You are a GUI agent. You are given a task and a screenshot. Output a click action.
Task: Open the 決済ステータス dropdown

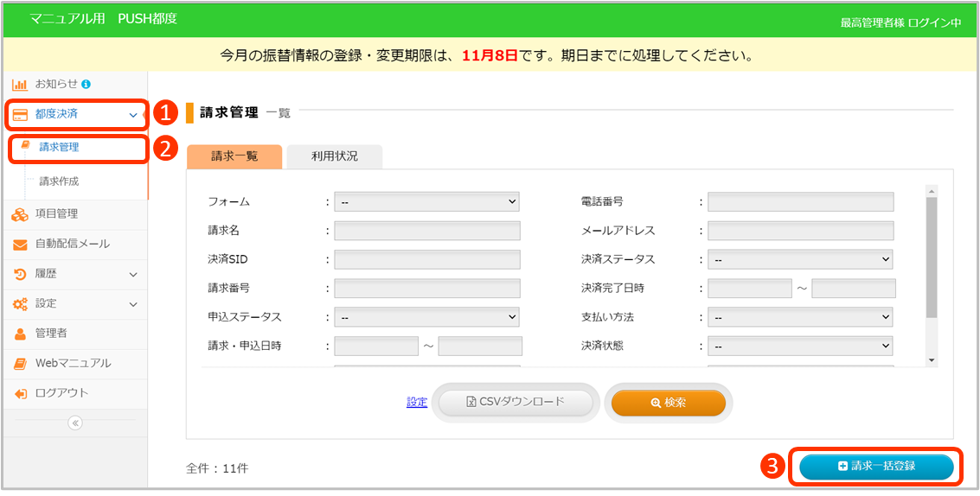tap(800, 259)
